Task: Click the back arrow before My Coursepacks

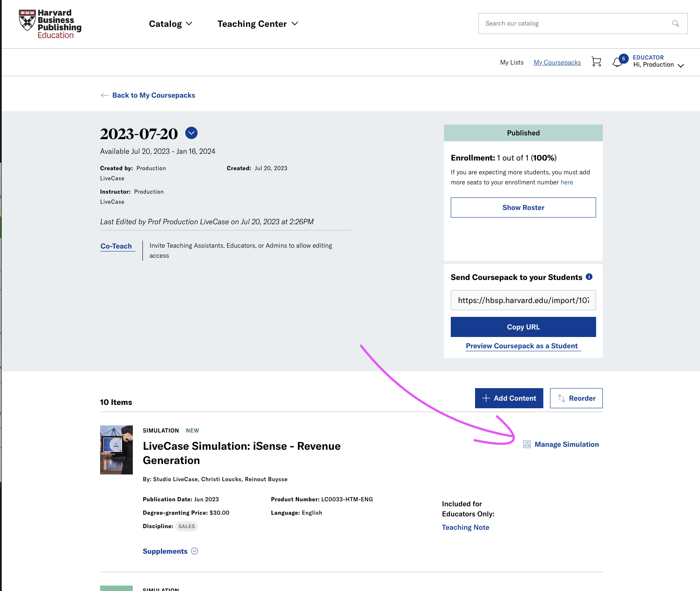Action: pyautogui.click(x=105, y=96)
